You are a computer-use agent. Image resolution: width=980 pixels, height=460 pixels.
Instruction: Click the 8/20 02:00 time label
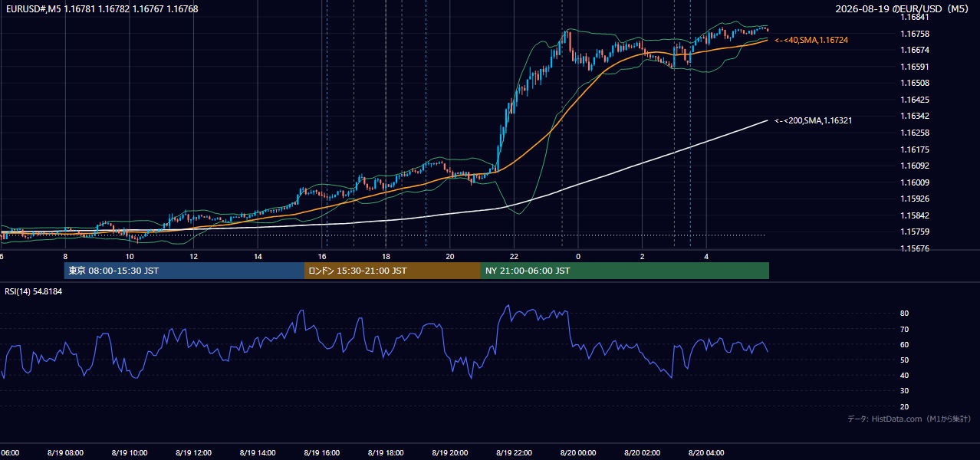[642, 452]
